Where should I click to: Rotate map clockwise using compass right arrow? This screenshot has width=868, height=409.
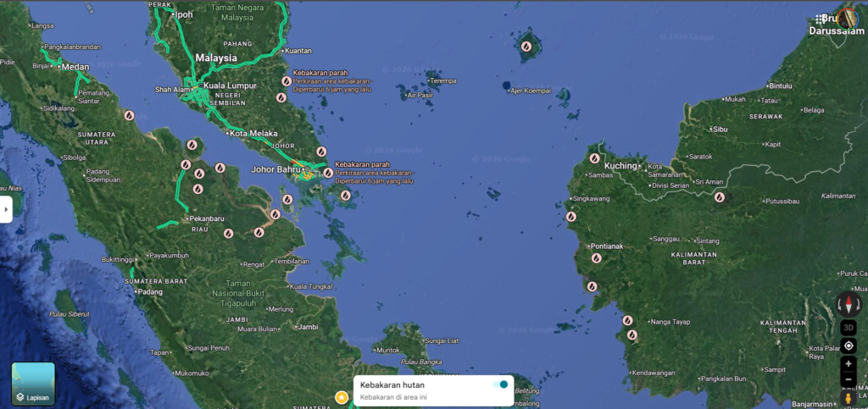(860, 305)
